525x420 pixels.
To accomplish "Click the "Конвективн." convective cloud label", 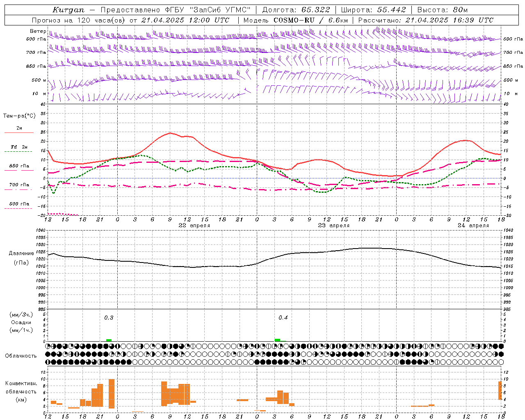I will [21, 383].
